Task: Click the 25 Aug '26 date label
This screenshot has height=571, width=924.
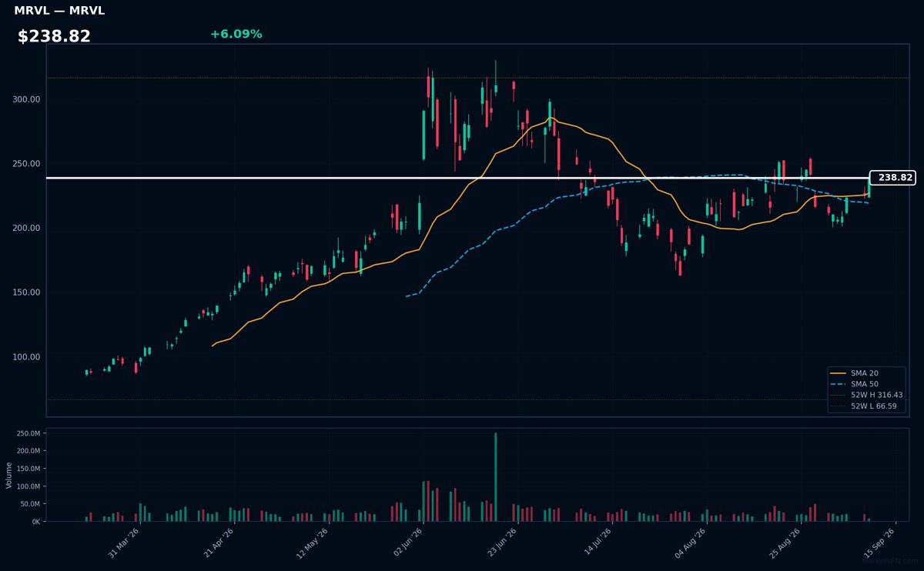Action: pyautogui.click(x=786, y=542)
